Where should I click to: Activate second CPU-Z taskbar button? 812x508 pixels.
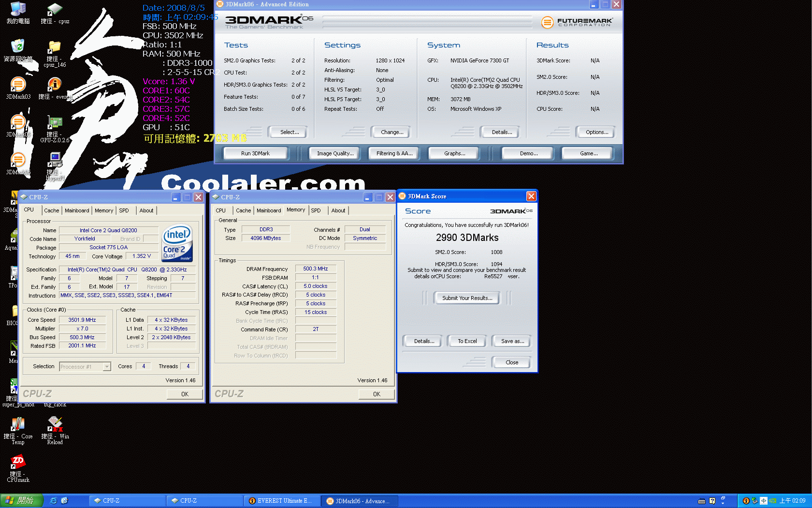(x=204, y=501)
